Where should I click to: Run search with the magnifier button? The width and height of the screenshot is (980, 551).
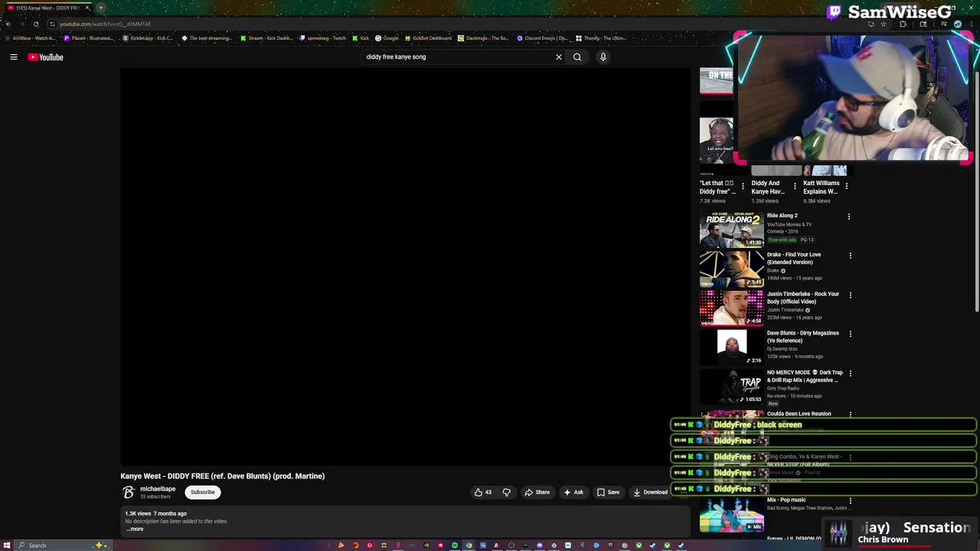click(x=577, y=57)
